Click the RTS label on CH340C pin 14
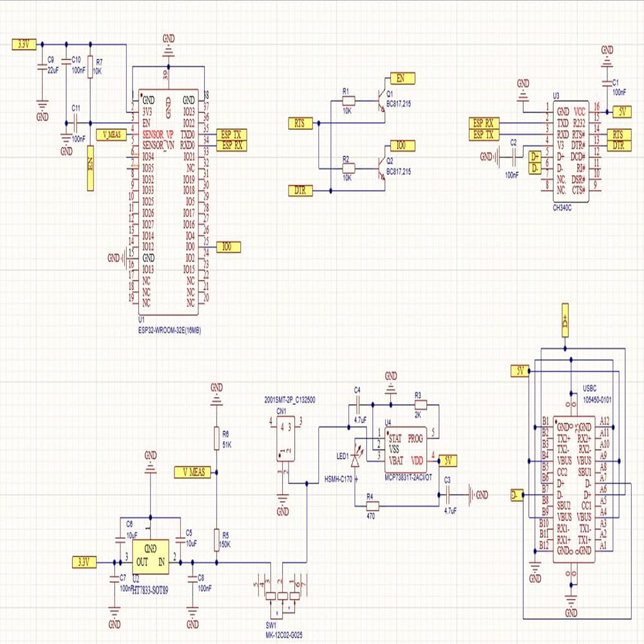Viewport: 644px width, 644px height. click(x=618, y=135)
